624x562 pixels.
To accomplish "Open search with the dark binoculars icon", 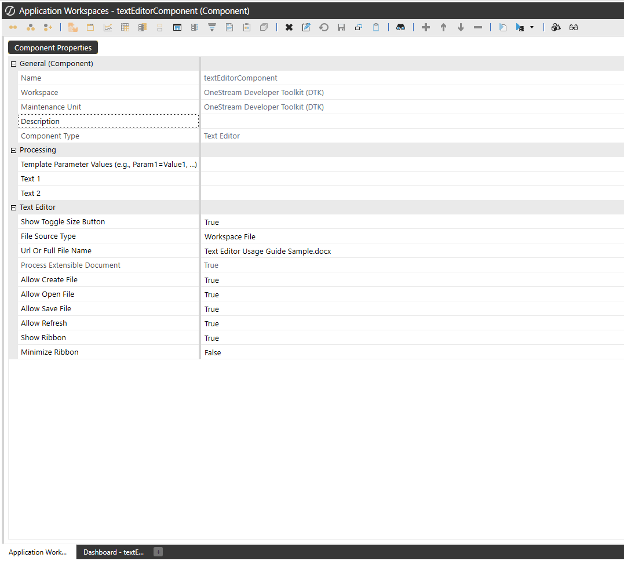I will point(401,27).
